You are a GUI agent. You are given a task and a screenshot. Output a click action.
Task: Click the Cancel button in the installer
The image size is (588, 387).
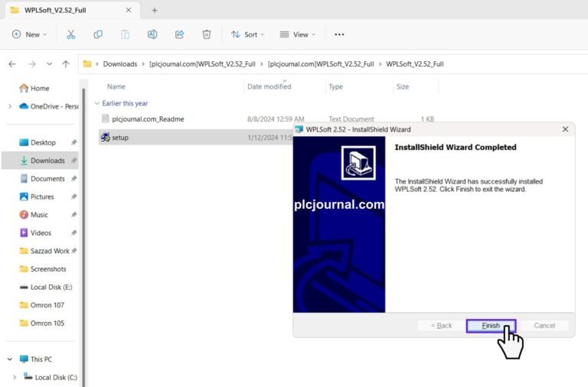point(544,326)
